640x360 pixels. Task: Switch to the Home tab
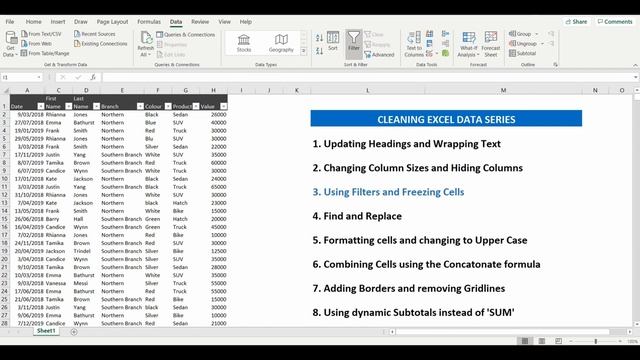pos(33,22)
